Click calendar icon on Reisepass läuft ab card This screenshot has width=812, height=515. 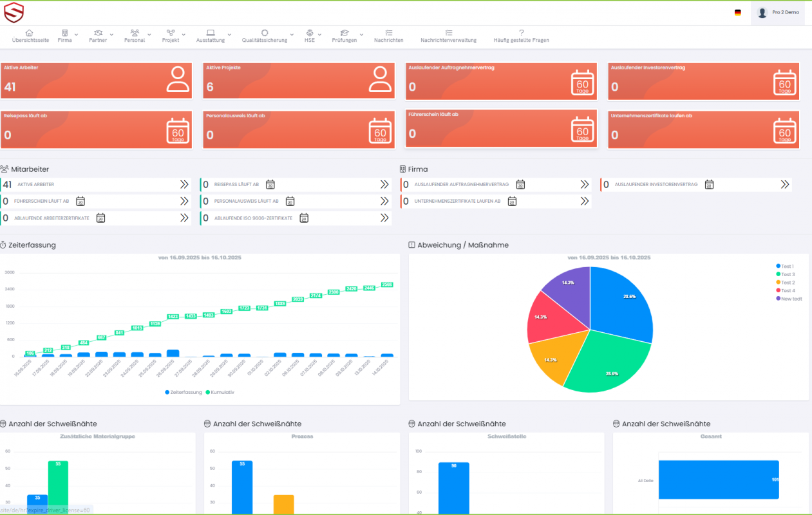tap(178, 131)
